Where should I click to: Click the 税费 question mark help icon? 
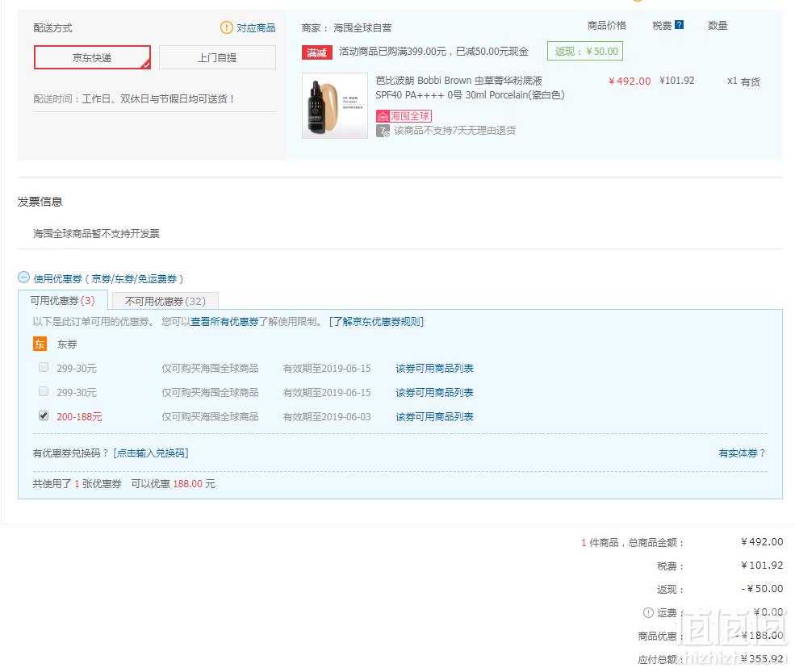tap(680, 25)
